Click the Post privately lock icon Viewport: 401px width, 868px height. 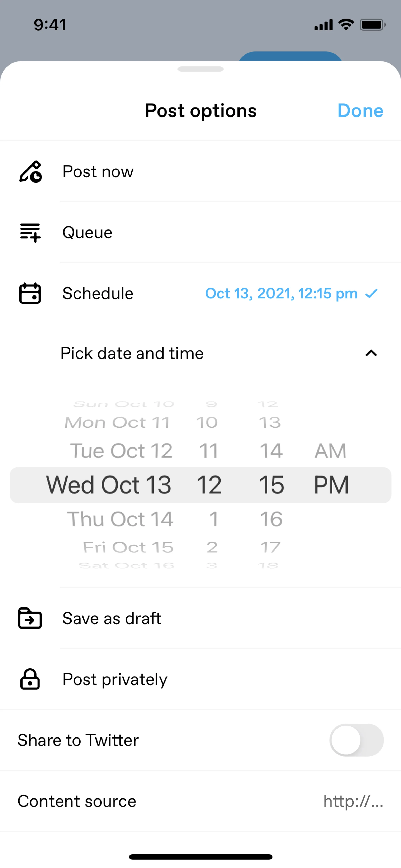(30, 679)
